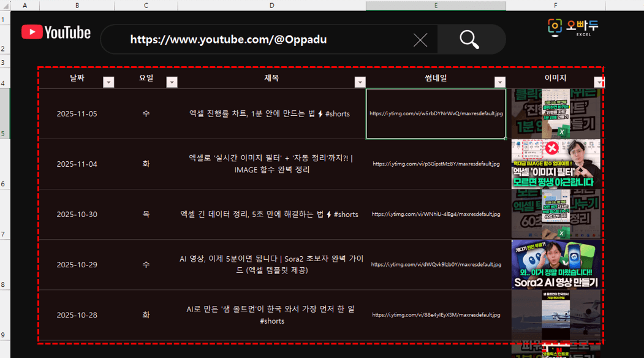Click the thumbnail URL cell for 2025-10-29
This screenshot has width=644, height=358.
(436, 265)
